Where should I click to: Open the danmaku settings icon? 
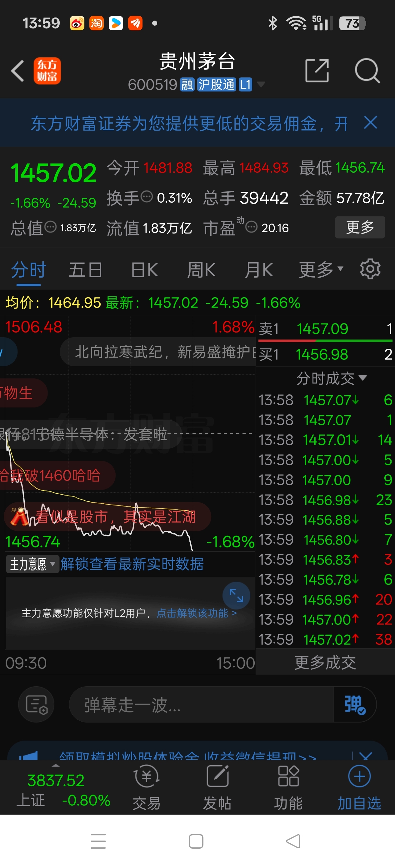coord(37,704)
